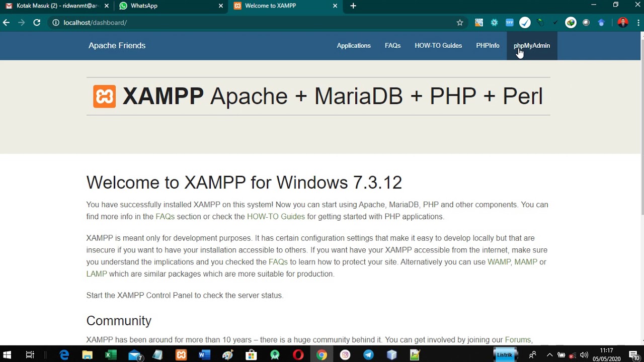Close the WhatsApp tab

(x=220, y=6)
